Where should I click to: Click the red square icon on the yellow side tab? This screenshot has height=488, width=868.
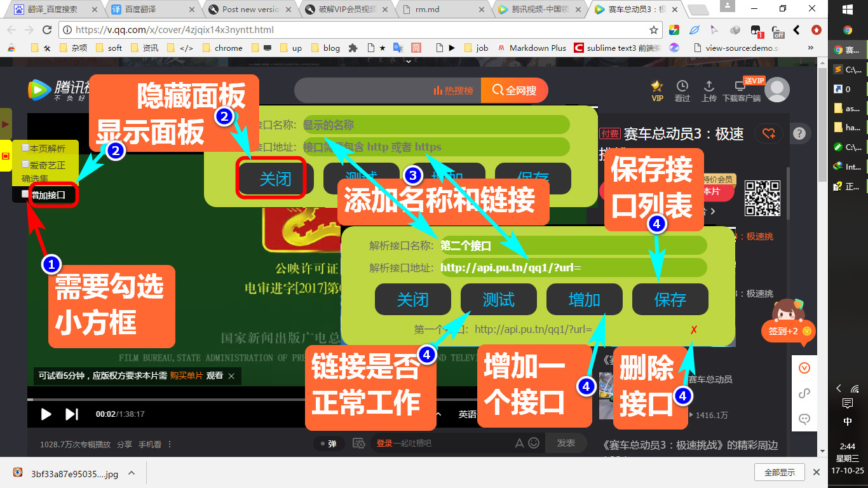(6, 156)
